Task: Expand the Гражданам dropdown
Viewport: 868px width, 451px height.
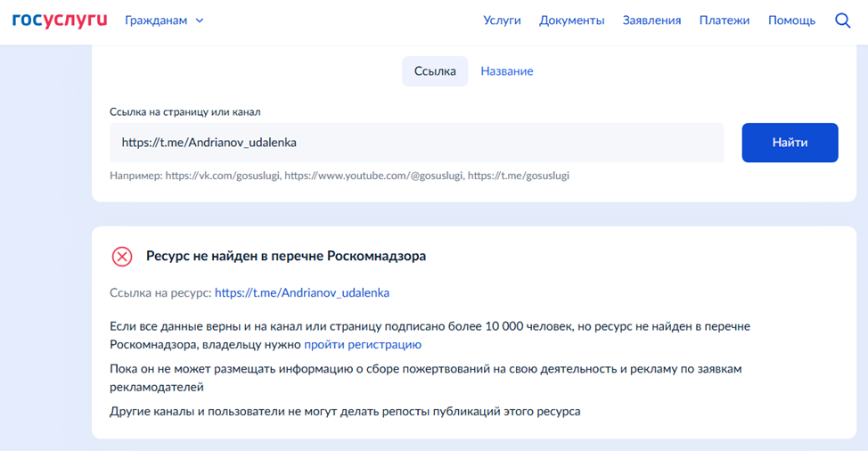Action: [x=164, y=20]
